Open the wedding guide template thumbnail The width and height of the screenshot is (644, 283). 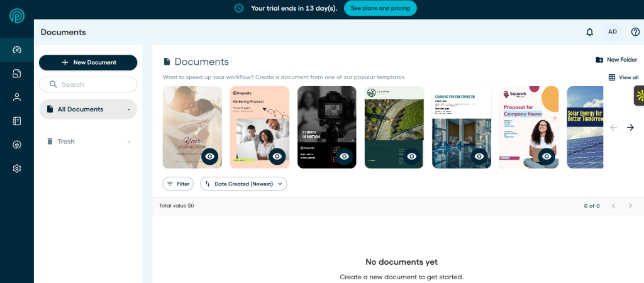point(192,127)
